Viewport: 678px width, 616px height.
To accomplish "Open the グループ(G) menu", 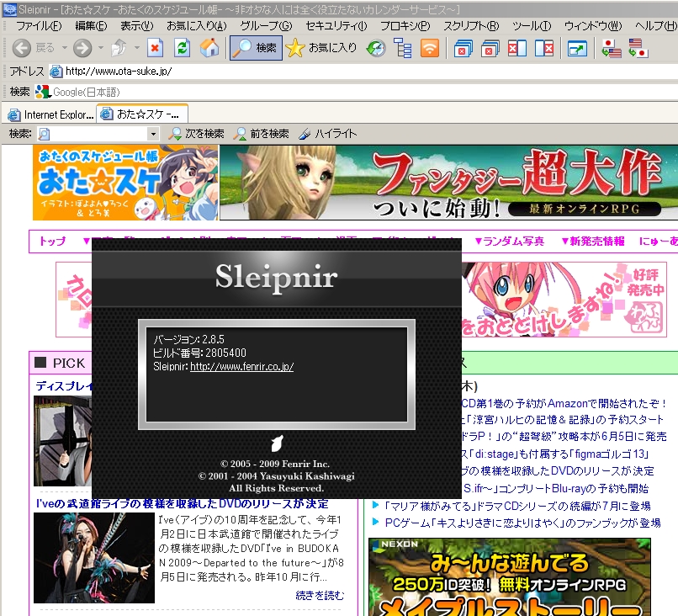I will (266, 26).
